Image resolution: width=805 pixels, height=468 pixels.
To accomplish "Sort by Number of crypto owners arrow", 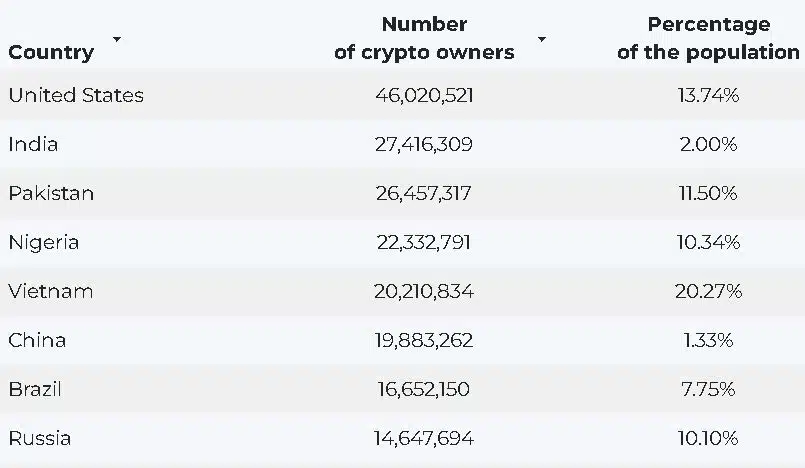I will [x=542, y=40].
